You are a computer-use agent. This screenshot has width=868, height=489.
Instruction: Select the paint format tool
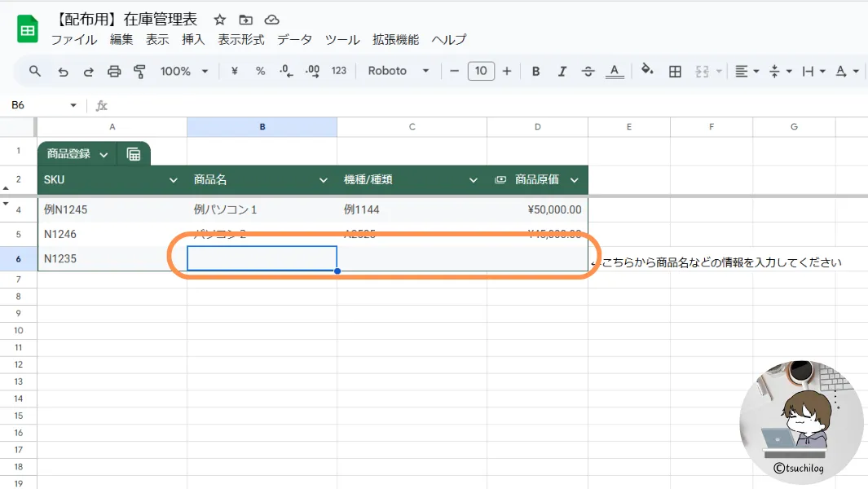(x=139, y=72)
